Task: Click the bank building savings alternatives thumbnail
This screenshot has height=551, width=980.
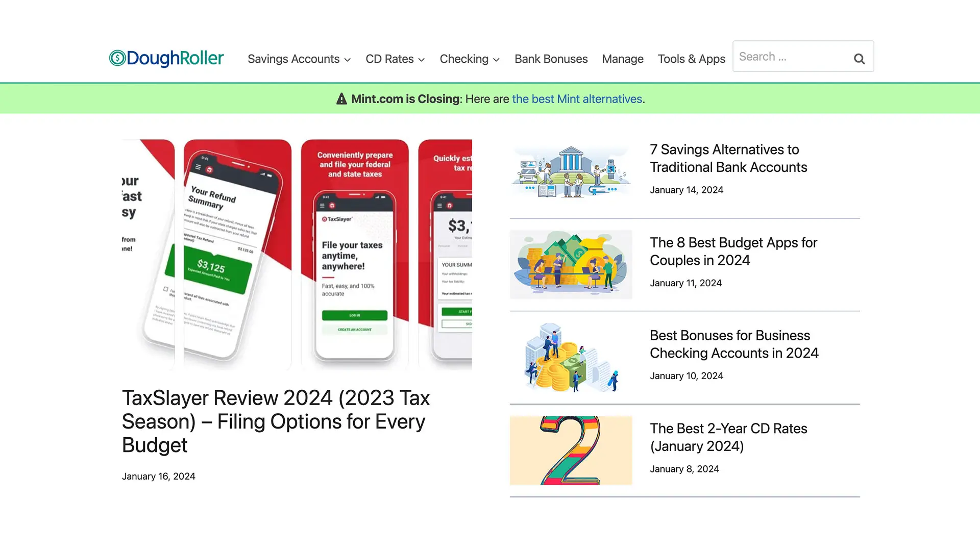Action: click(x=571, y=171)
